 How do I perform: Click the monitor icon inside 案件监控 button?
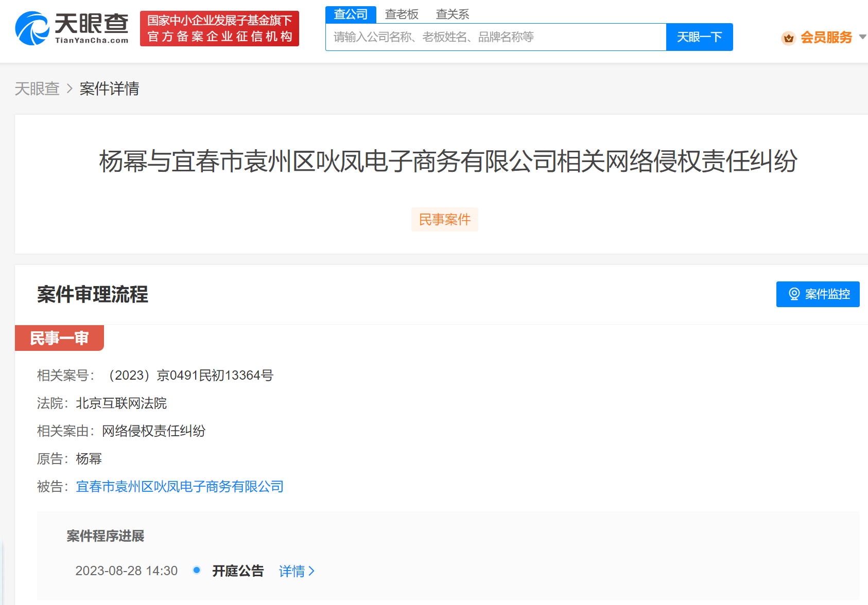(x=793, y=294)
